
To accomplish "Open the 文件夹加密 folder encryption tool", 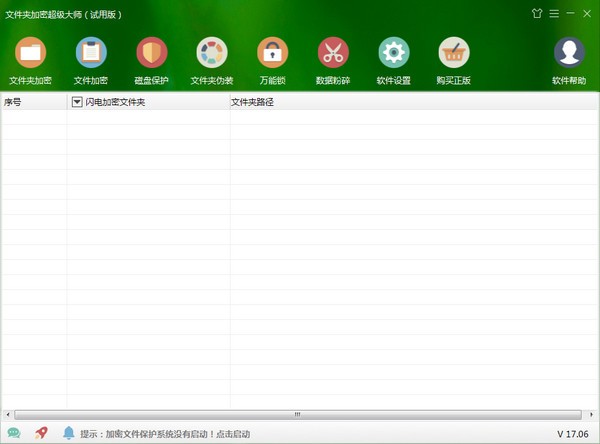I will 30,53.
